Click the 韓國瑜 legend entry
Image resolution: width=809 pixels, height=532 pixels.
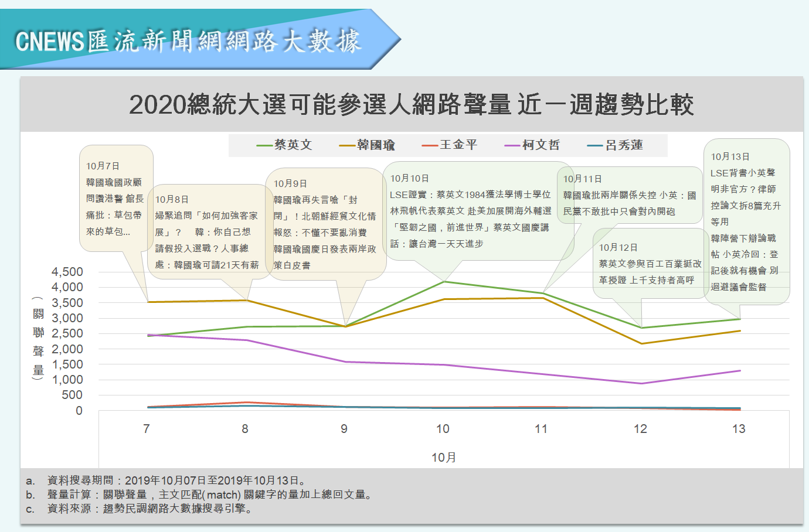click(367, 145)
